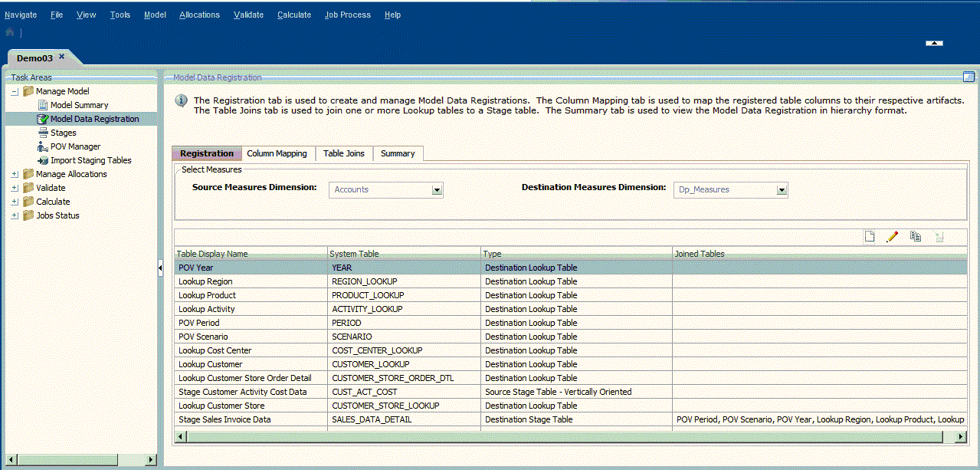Image resolution: width=980 pixels, height=470 pixels.
Task: Select the Registration tab
Action: coord(206,153)
